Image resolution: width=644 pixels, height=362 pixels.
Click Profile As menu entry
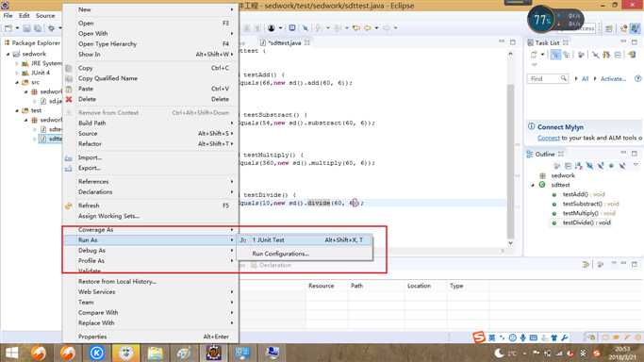(151, 260)
